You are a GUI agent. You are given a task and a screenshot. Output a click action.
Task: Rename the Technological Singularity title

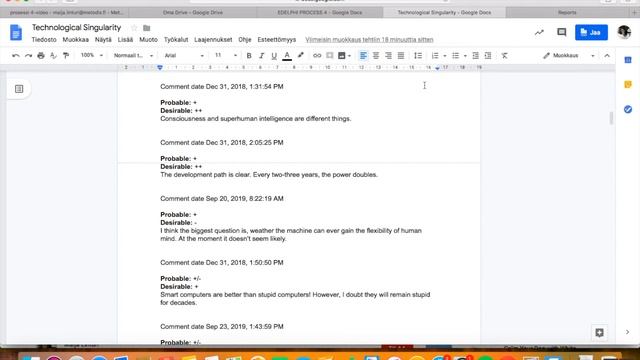(x=76, y=27)
